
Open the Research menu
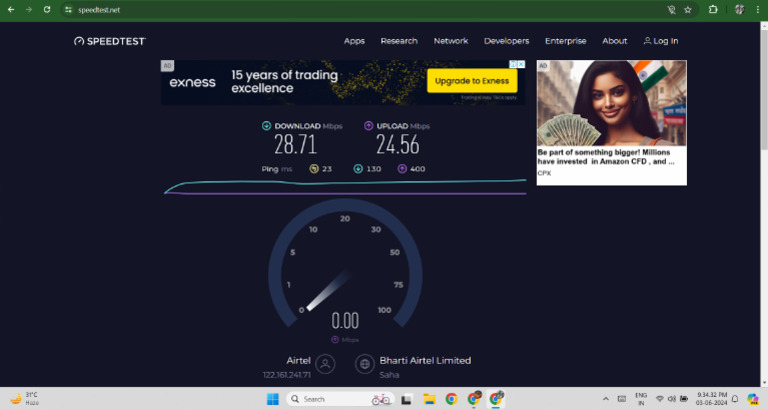click(399, 41)
